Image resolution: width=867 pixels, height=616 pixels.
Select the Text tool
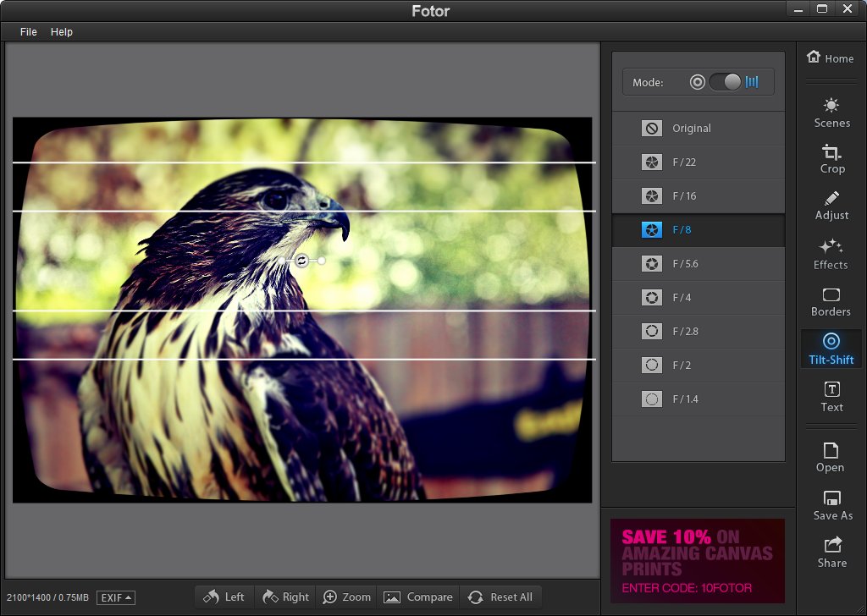(831, 397)
